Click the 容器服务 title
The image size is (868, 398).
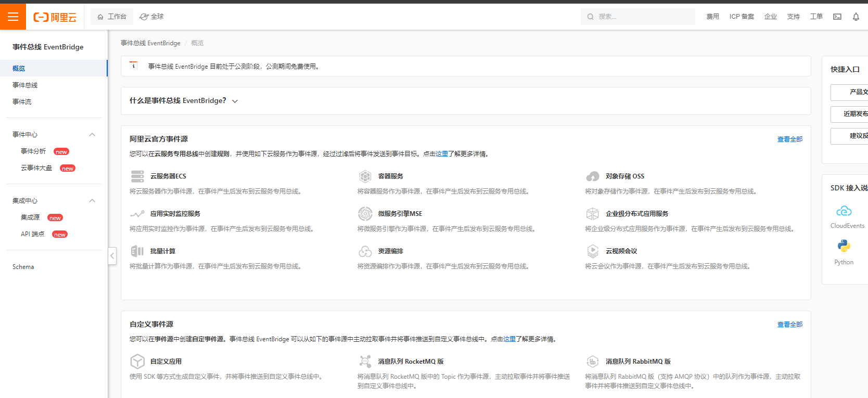coord(390,176)
